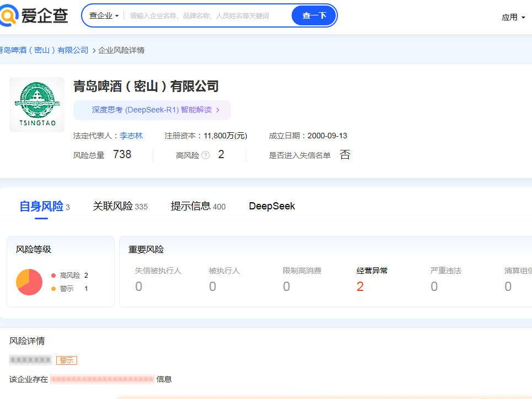Screen dimensions: 532x399
Task: Open 深度思考 DeepSeek-R1 智能解读
Action: click(152, 110)
